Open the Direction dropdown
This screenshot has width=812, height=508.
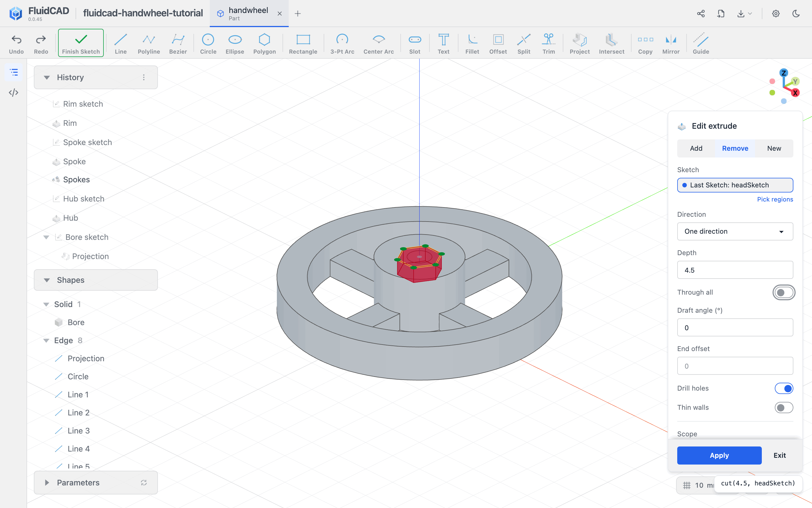pyautogui.click(x=735, y=231)
